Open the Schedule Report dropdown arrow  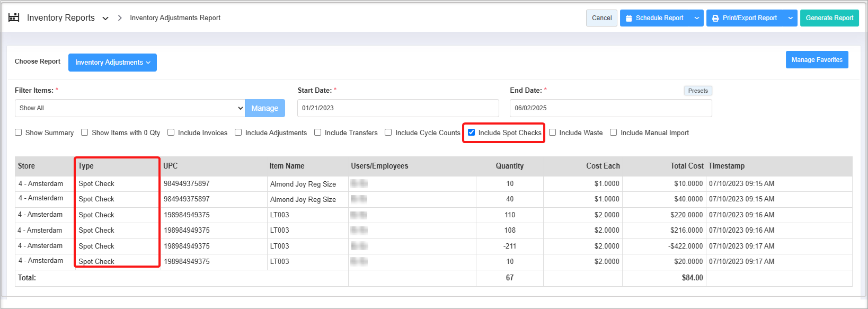(697, 18)
